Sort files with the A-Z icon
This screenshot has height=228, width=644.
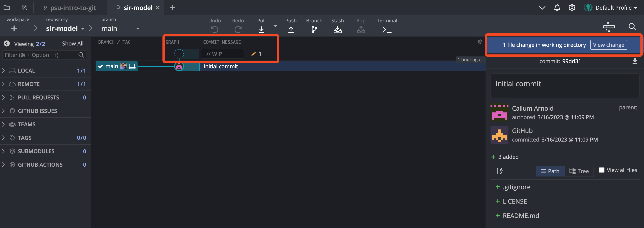click(499, 171)
